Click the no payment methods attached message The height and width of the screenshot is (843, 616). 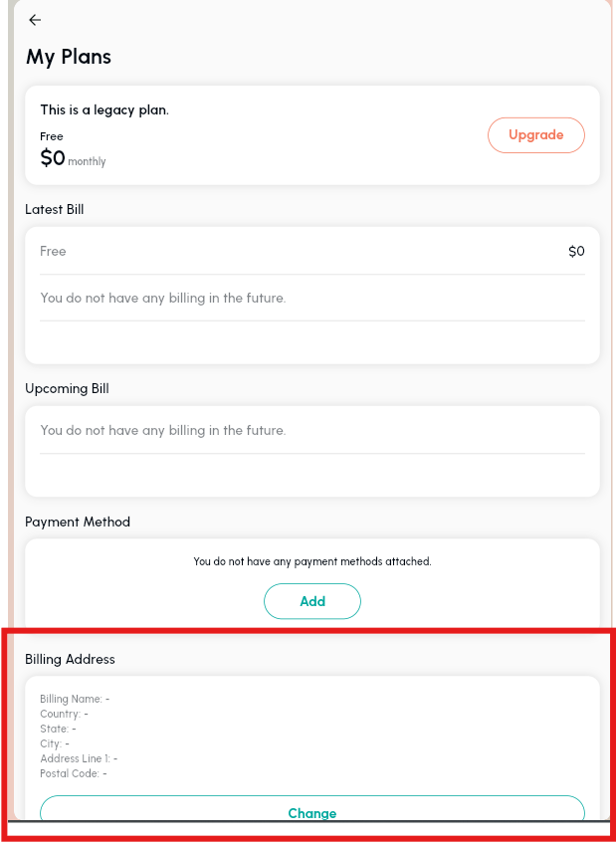tap(311, 561)
